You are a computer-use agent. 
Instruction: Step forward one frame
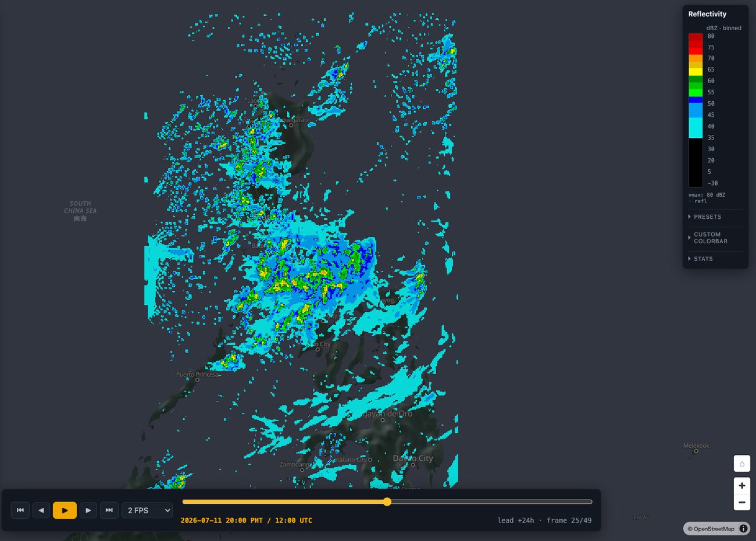click(88, 510)
